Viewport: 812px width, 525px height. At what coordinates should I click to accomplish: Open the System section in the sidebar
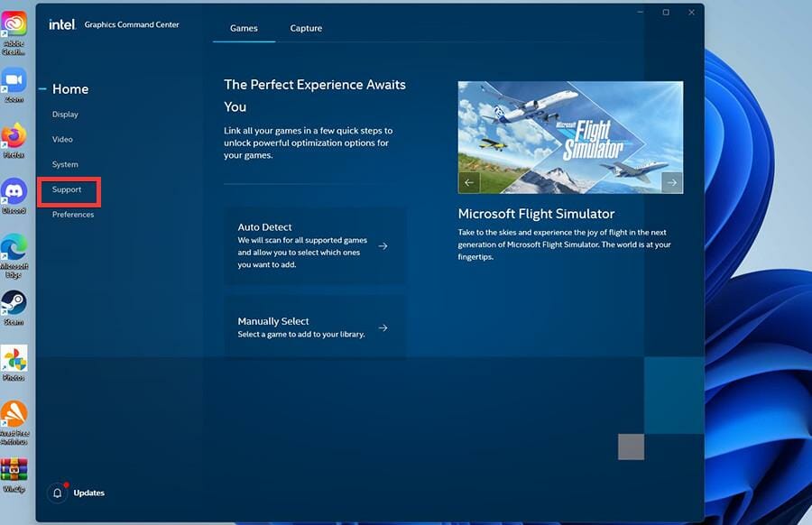[65, 165]
